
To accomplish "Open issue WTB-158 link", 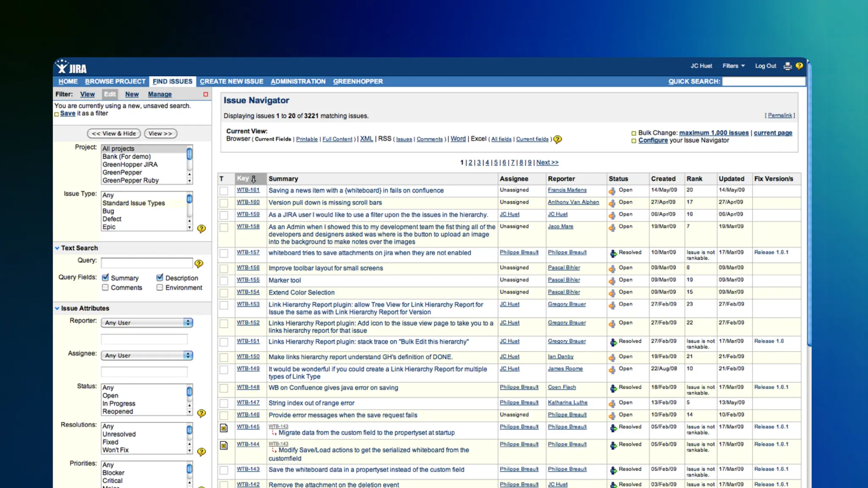I will pyautogui.click(x=248, y=227).
